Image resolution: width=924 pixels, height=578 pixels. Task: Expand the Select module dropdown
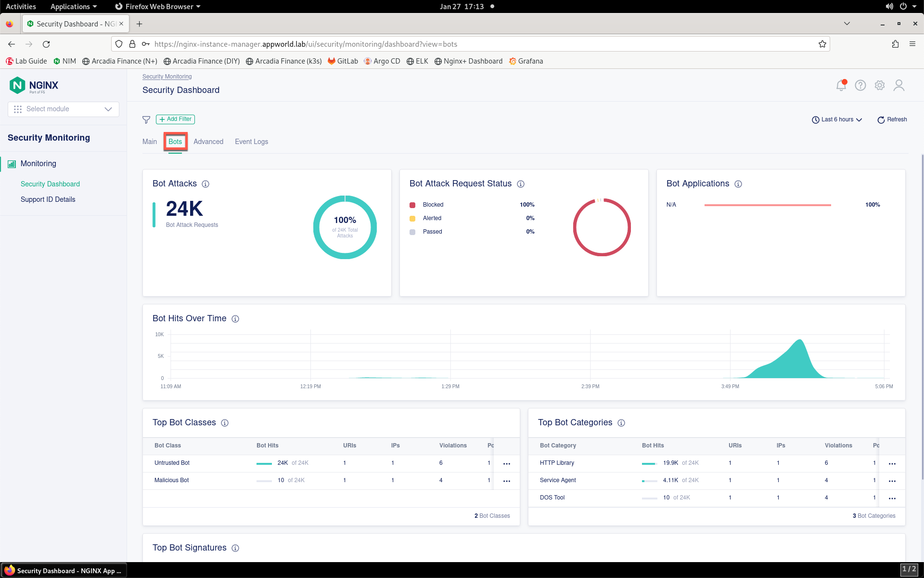click(x=64, y=109)
